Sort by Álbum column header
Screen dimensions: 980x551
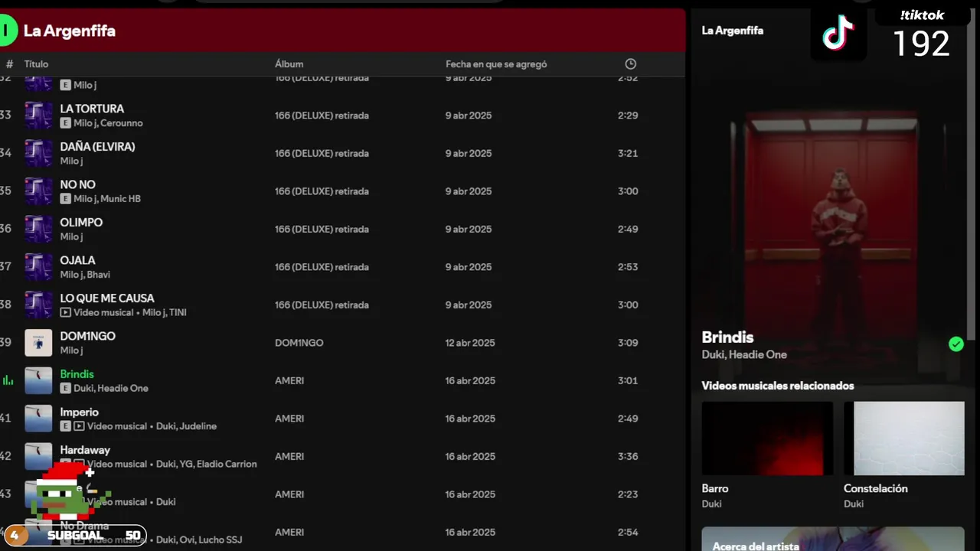pos(289,64)
